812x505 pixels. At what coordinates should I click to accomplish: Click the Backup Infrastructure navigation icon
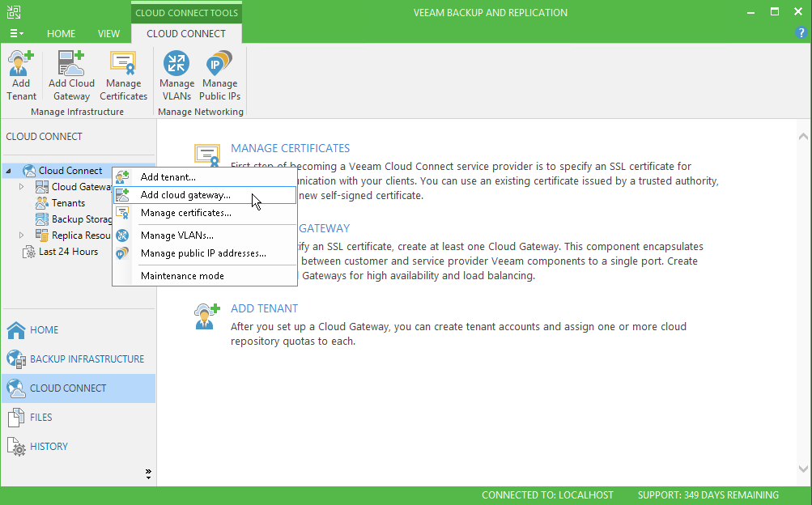16,359
